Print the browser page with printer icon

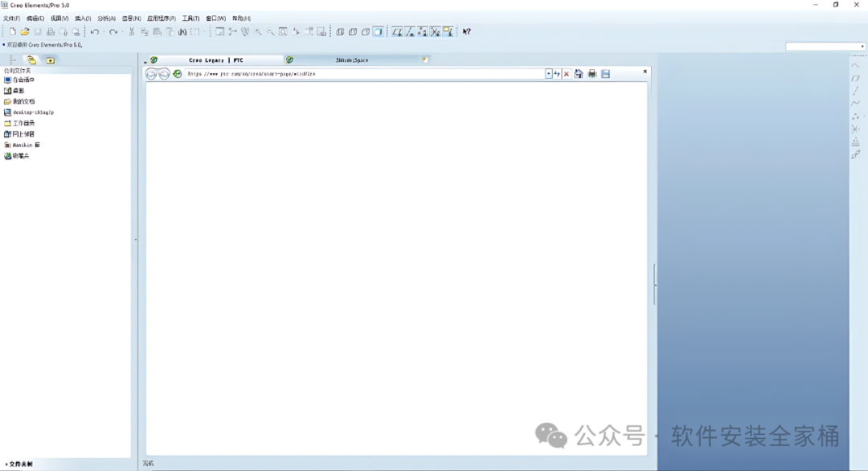tap(592, 74)
